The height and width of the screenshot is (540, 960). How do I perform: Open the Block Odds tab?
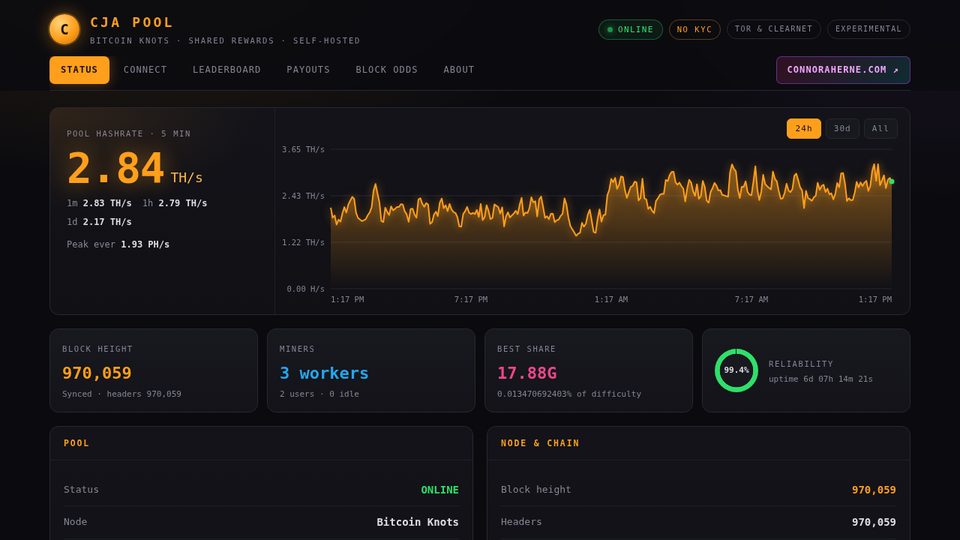pos(386,70)
